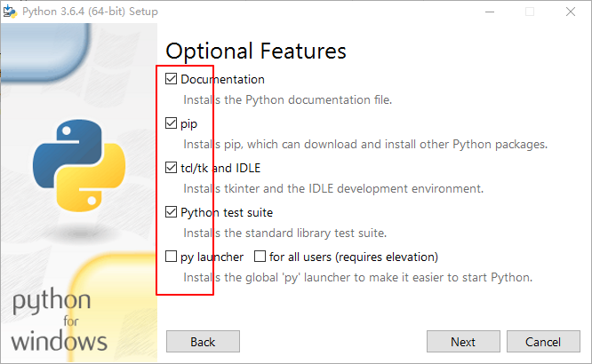Viewport: 592px width, 364px height.
Task: Click the Optional Features heading
Action: (256, 51)
